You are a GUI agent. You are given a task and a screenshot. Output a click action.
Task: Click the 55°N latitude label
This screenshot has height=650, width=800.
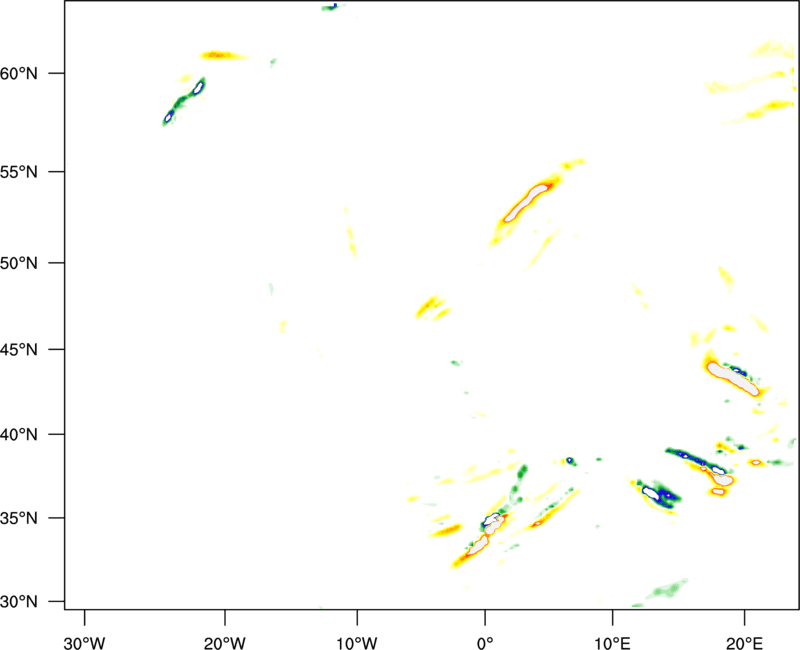pyautogui.click(x=19, y=172)
